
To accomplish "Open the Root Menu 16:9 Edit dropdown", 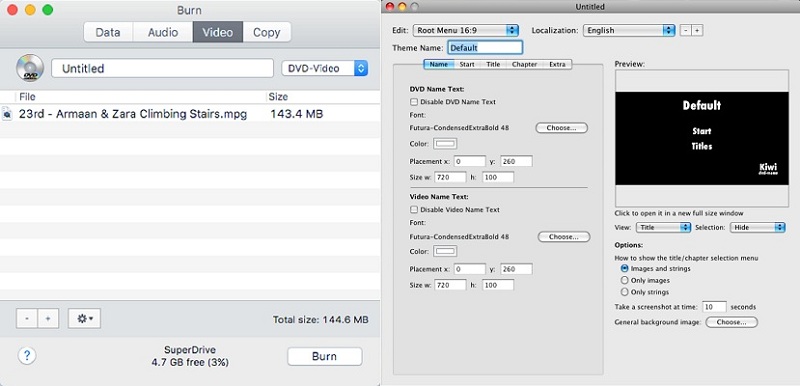I will (466, 31).
